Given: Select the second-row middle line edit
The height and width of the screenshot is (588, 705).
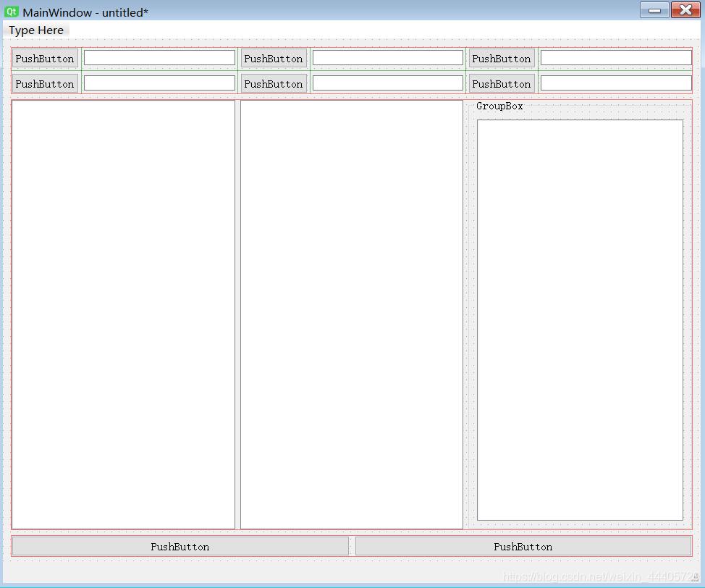Looking at the screenshot, I should tap(387, 83).
